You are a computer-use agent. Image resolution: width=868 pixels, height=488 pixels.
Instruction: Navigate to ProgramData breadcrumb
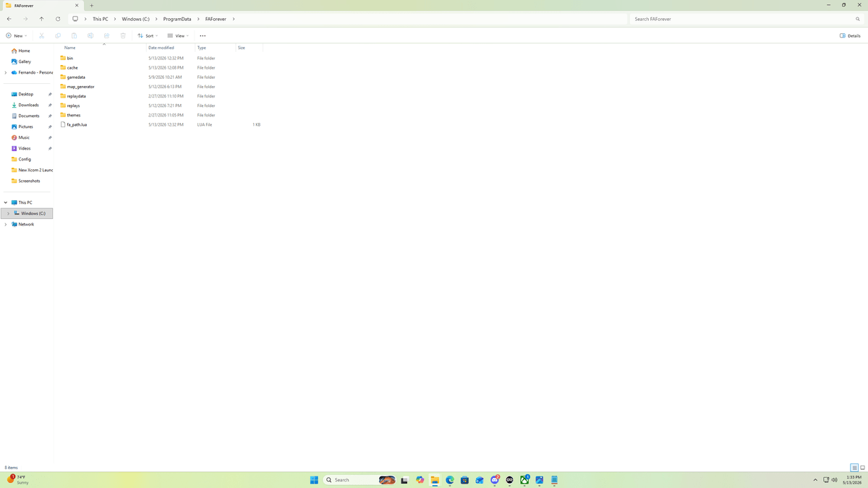177,19
